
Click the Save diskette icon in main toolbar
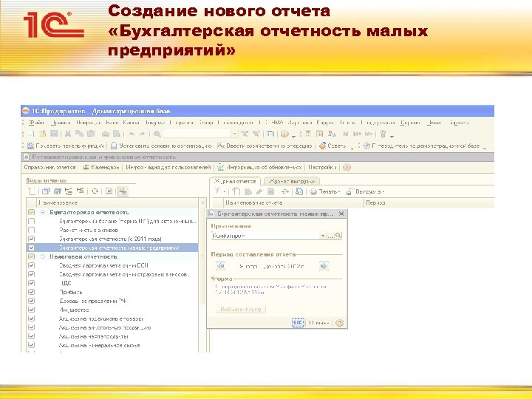click(54, 134)
